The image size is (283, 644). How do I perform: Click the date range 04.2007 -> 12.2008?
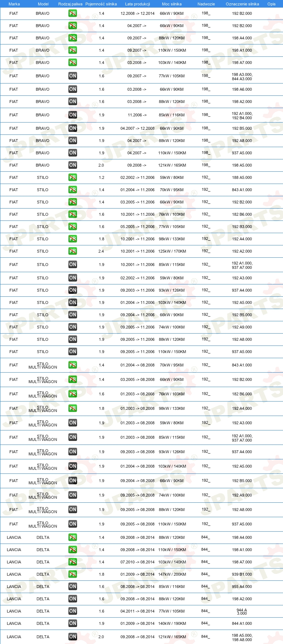point(138,128)
